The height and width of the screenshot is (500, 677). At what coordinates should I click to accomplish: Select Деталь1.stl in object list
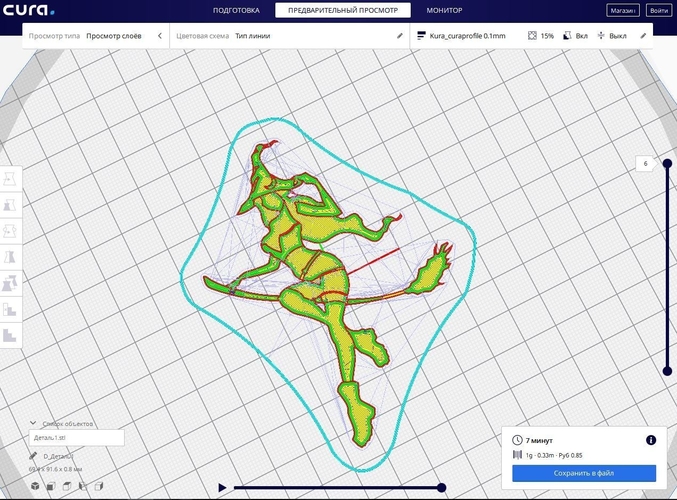pyautogui.click(x=76, y=437)
